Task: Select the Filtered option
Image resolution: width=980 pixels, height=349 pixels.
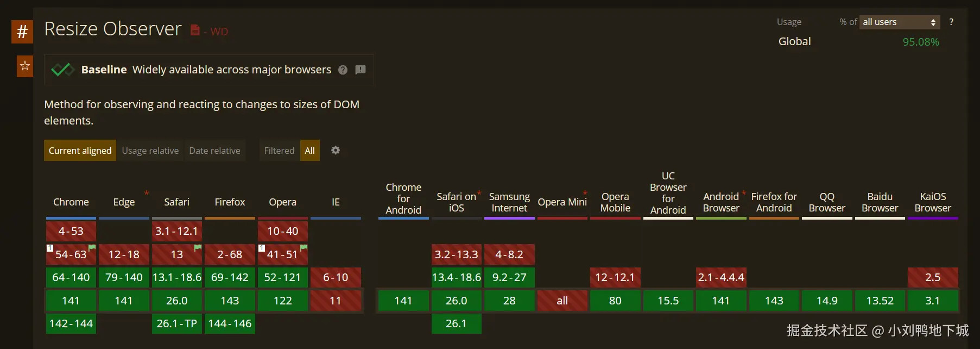Action: pos(279,151)
